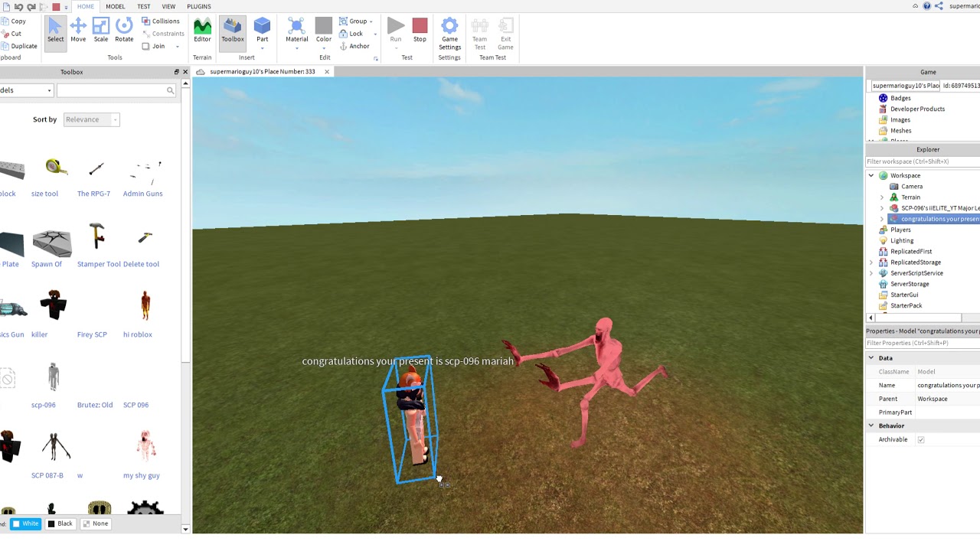Expand the ReplicatedStorage node

pos(871,262)
